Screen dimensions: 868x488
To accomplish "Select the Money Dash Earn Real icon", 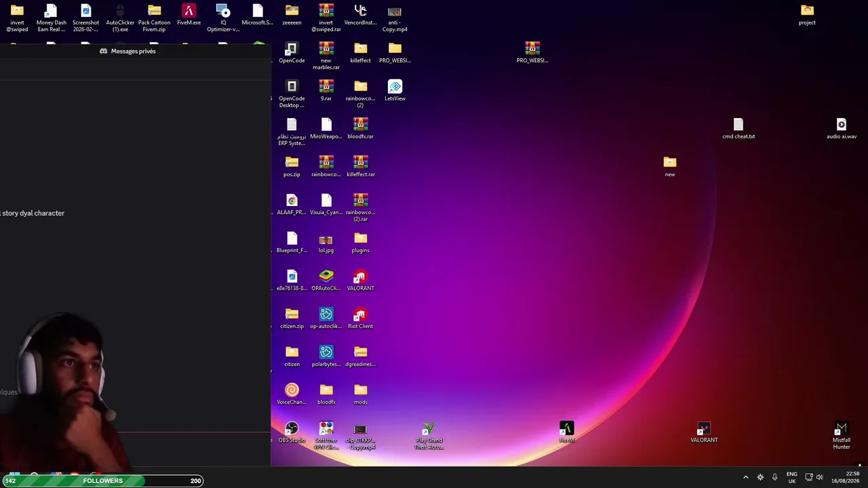I will click(x=52, y=18).
